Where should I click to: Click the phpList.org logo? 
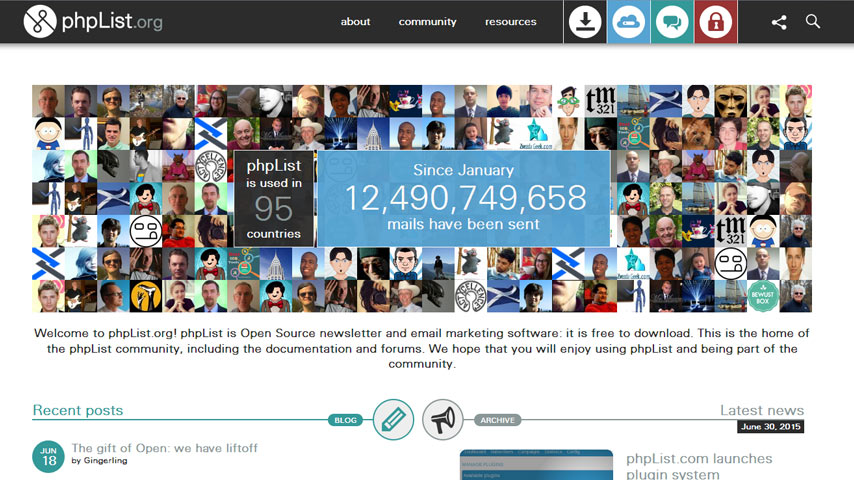pos(93,22)
